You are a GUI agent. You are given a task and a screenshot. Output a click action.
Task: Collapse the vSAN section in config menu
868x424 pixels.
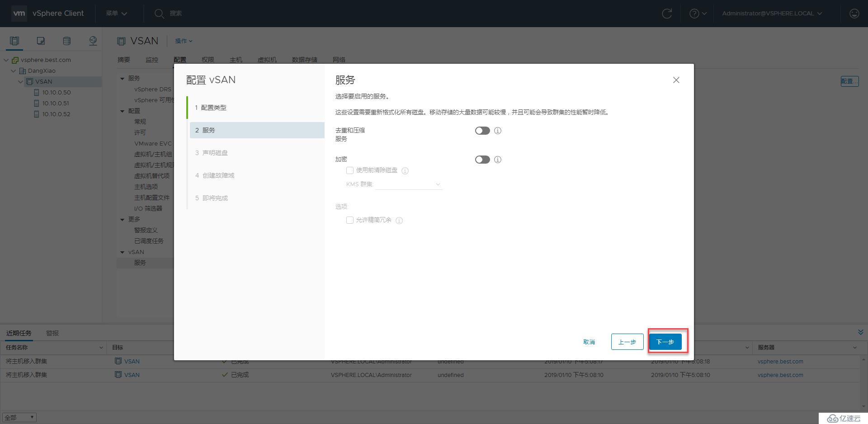pos(122,252)
